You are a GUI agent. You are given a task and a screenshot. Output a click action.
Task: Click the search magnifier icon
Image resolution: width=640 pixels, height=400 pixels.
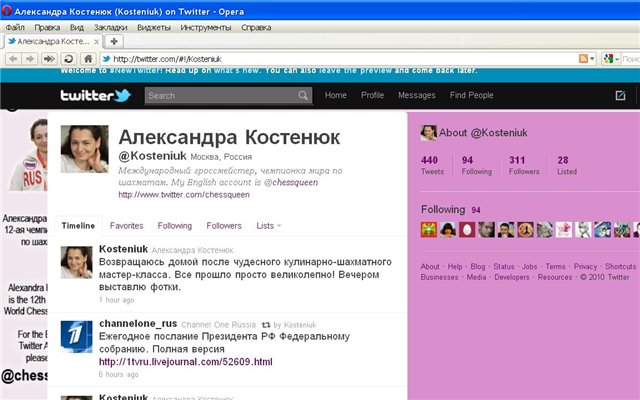(x=303, y=96)
